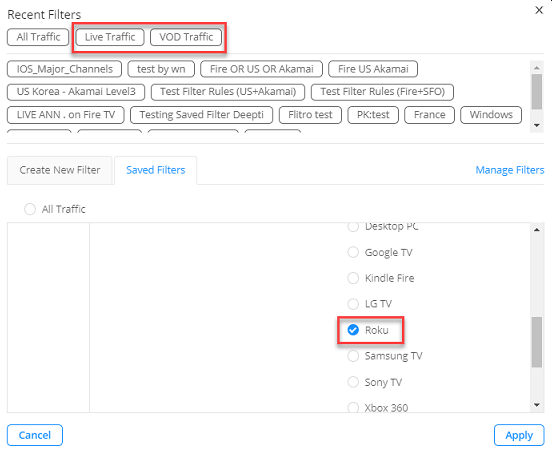The height and width of the screenshot is (454, 552).
Task: Click the device list scroll down arrow
Action: [537, 405]
